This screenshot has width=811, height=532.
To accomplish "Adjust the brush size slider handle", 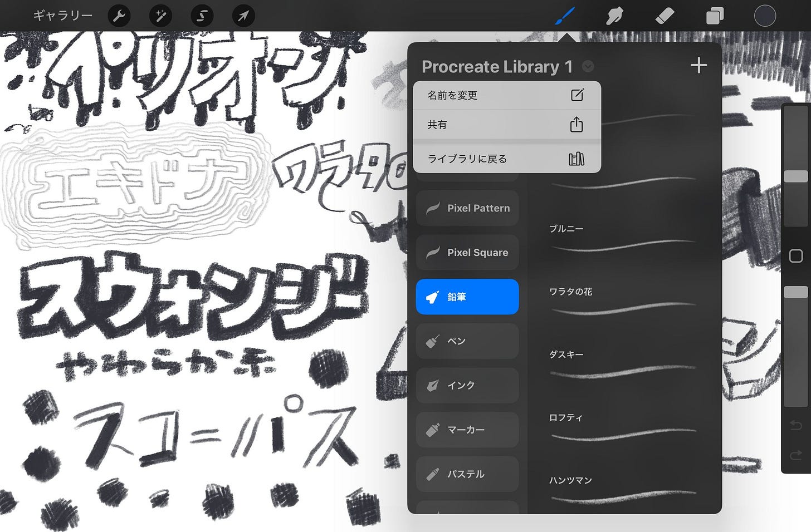I will tap(796, 176).
